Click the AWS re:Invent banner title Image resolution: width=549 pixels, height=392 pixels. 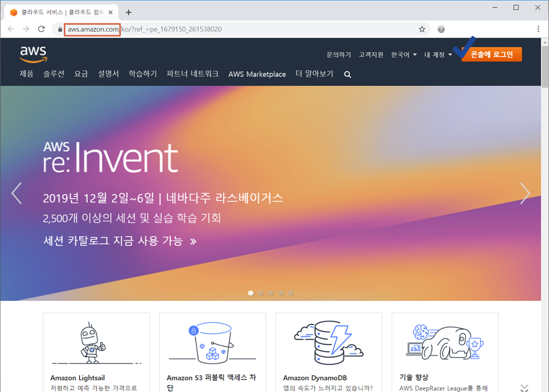pos(111,157)
